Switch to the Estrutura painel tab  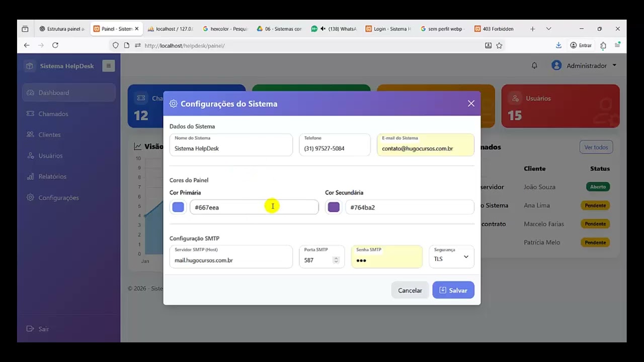[x=62, y=29]
